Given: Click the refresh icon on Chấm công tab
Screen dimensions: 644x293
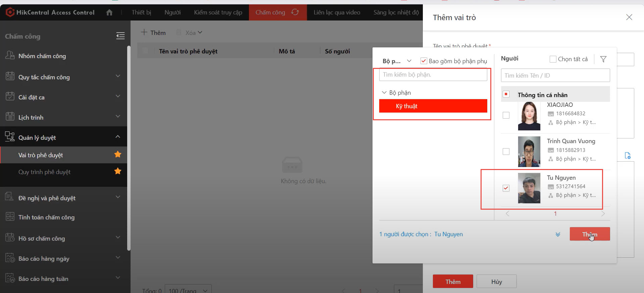Looking at the screenshot, I should 295,12.
